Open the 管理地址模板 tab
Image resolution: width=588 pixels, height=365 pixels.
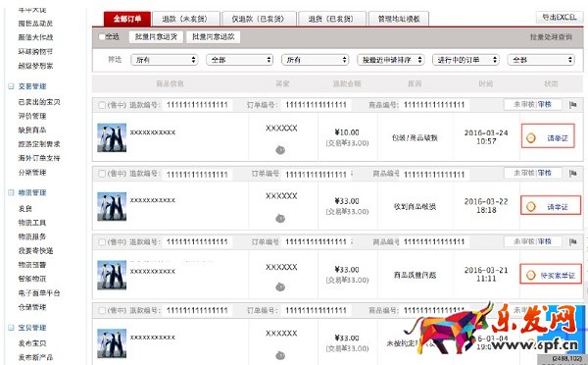click(399, 19)
